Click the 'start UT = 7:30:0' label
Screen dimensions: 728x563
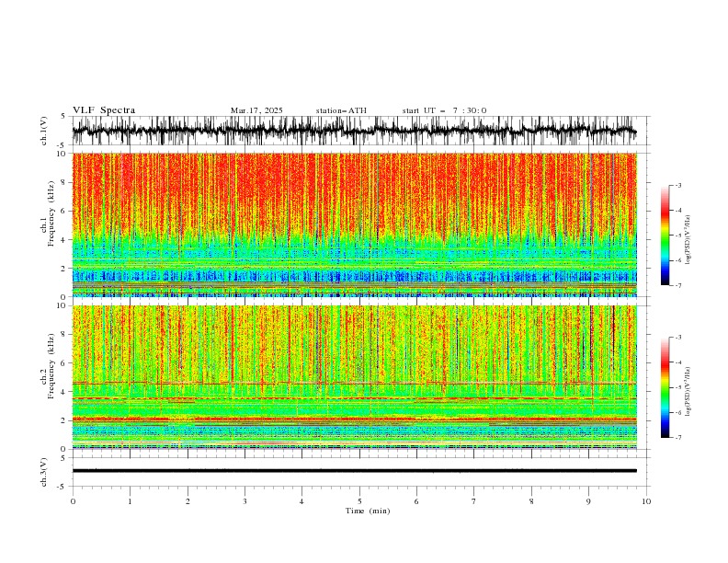tap(444, 110)
